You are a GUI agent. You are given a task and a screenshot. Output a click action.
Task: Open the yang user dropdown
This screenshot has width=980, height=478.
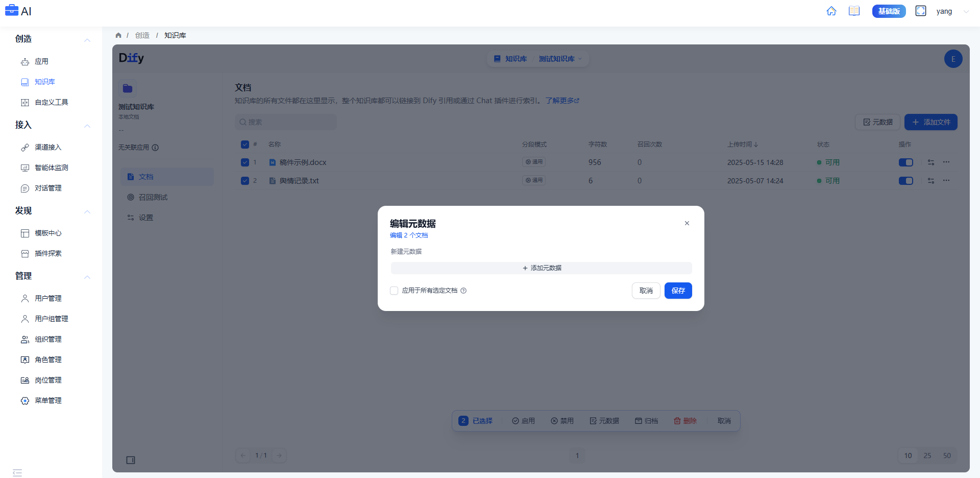tap(952, 11)
